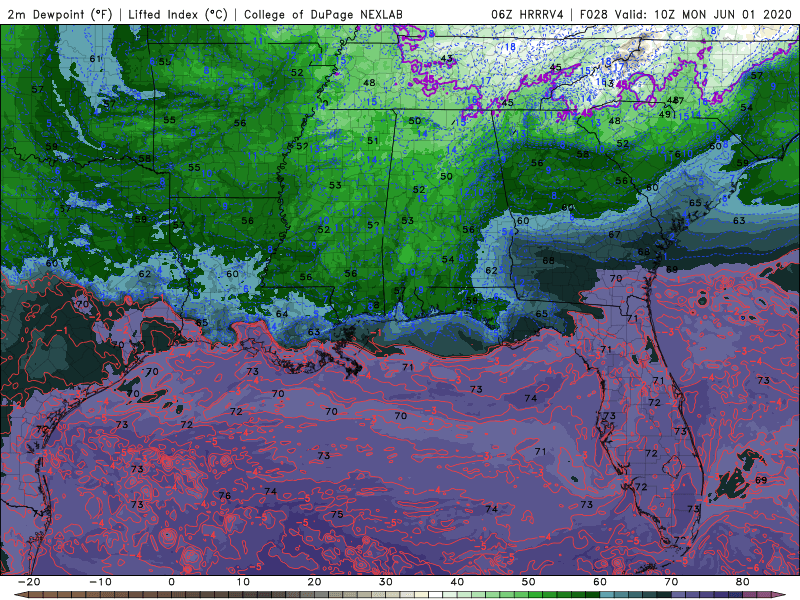Click the '0' color scale label
The image size is (800, 600).
(x=171, y=582)
